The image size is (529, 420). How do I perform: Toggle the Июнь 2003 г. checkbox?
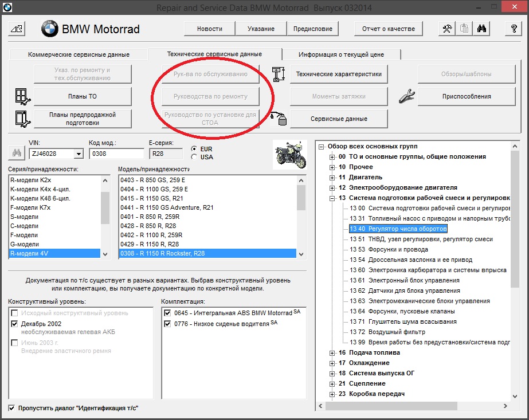[x=14, y=343]
